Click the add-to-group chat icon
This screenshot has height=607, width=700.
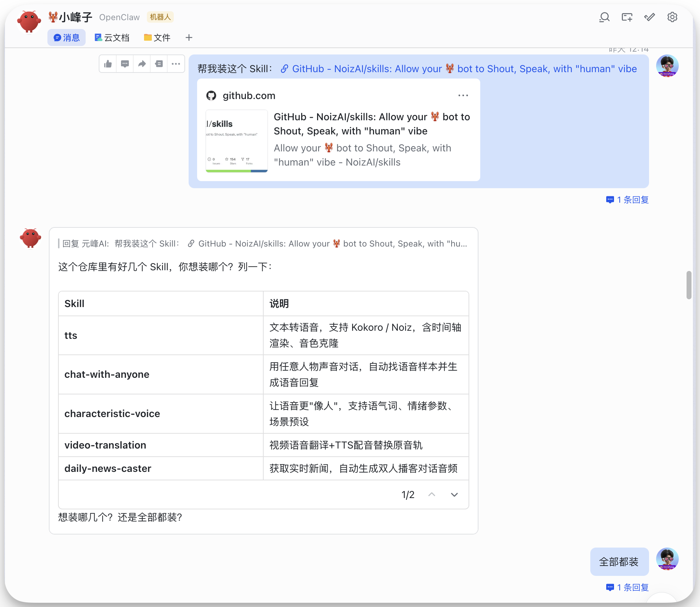[x=627, y=17]
